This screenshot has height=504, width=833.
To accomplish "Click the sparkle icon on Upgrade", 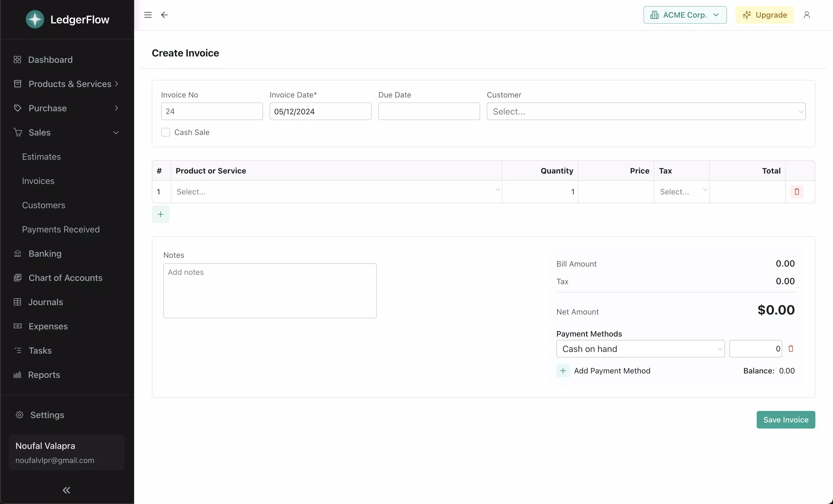I will coord(747,15).
